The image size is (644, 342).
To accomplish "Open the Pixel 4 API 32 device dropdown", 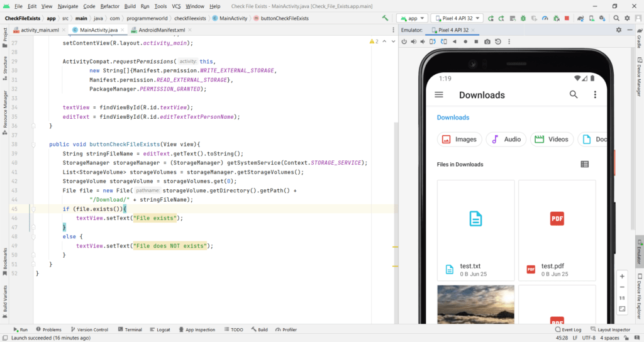I will 457,18.
